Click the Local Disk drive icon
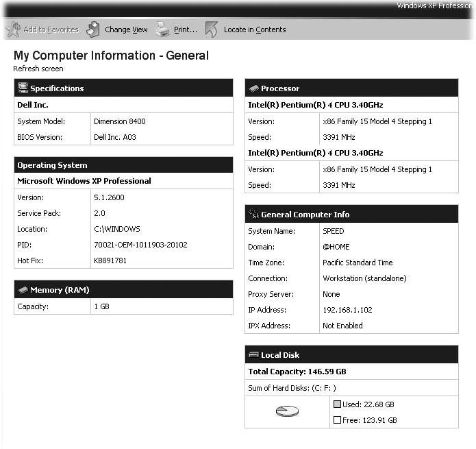 click(253, 355)
